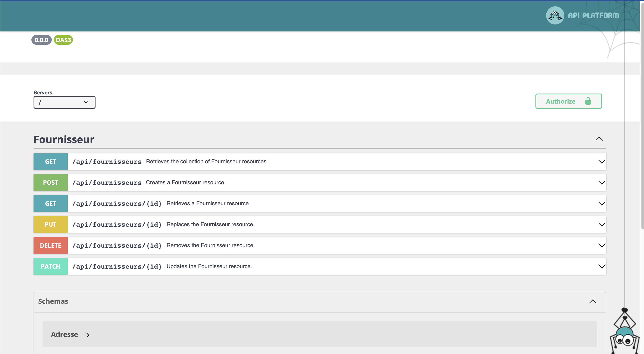Click the lock icon in Authorize button

[x=588, y=101]
